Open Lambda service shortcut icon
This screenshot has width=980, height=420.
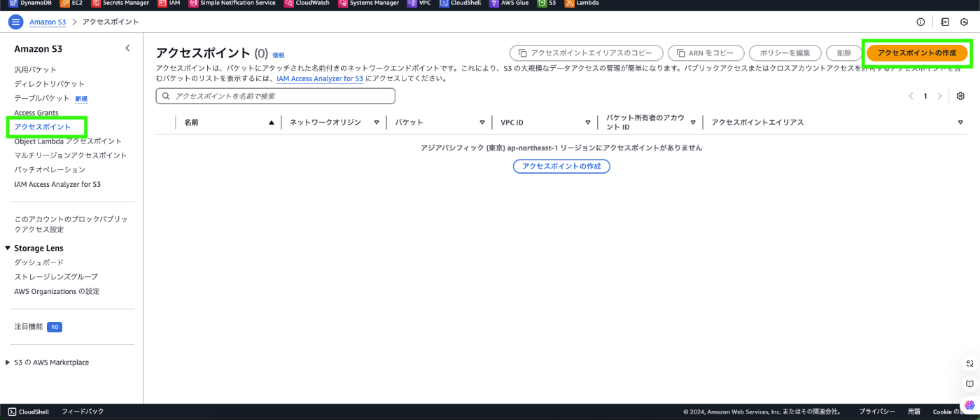[569, 3]
